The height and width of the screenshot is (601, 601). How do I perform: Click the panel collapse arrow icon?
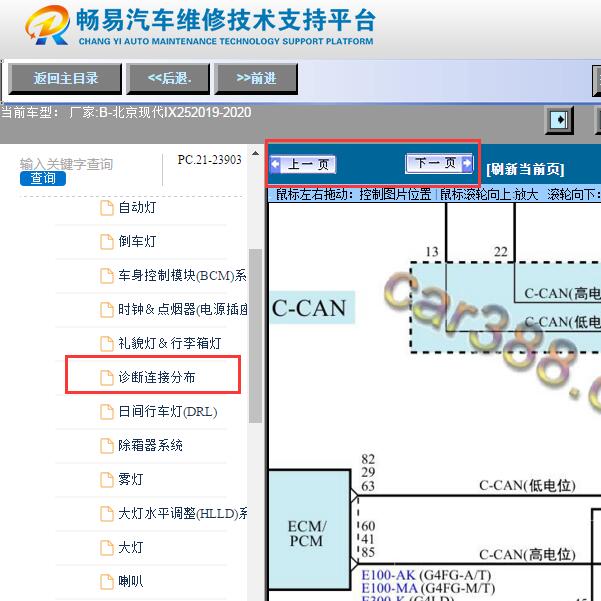tap(559, 120)
